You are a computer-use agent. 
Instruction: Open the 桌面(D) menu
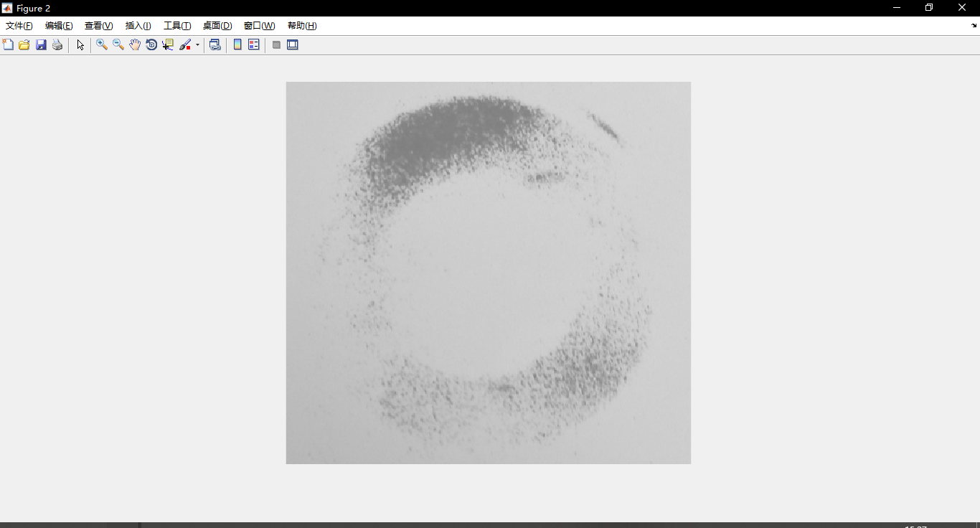pyautogui.click(x=217, y=26)
